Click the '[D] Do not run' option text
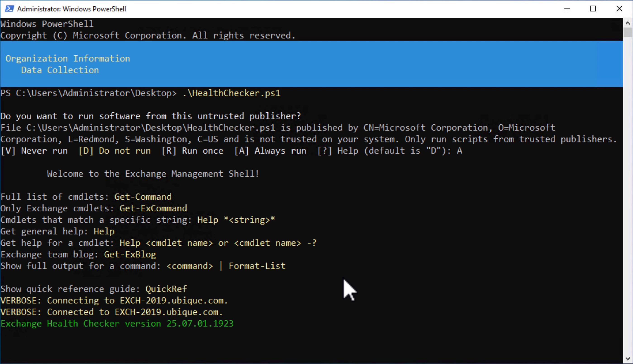 pyautogui.click(x=115, y=151)
